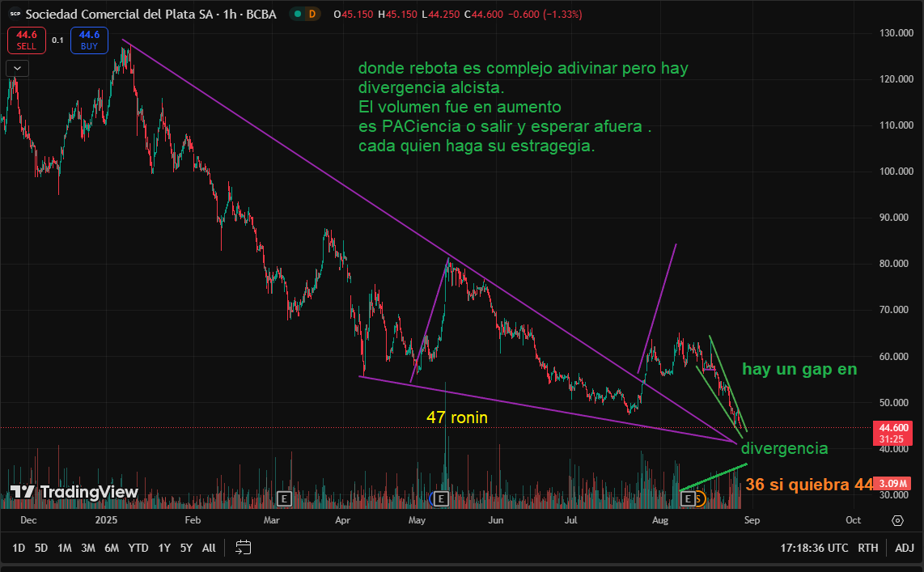Click the Sociedad Comercial del Plata SA title
924x572 pixels.
[x=119, y=14]
